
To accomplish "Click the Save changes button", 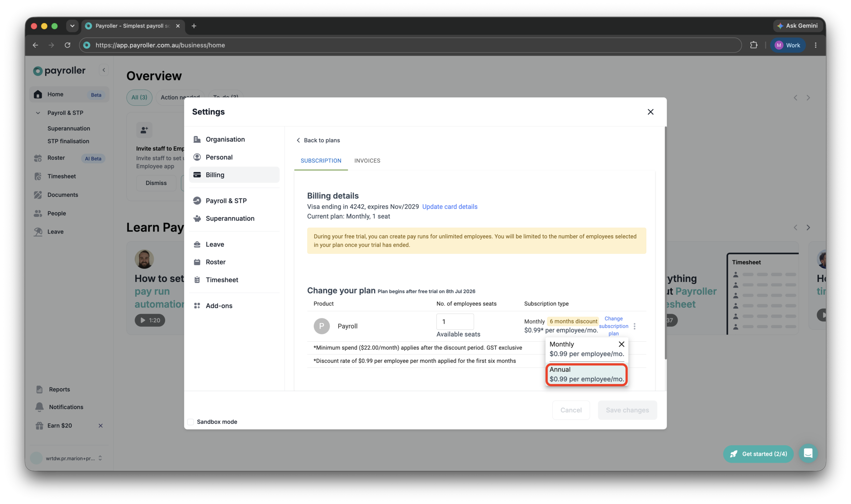I will pos(627,410).
